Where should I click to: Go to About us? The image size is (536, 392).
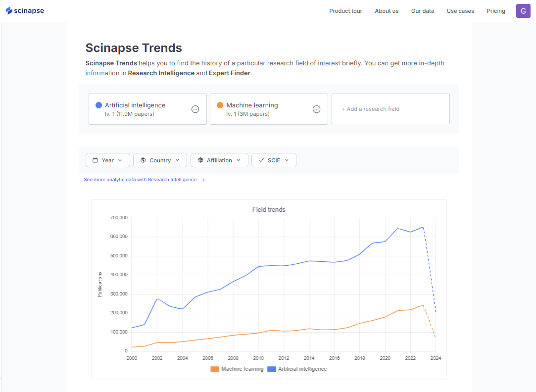[387, 11]
